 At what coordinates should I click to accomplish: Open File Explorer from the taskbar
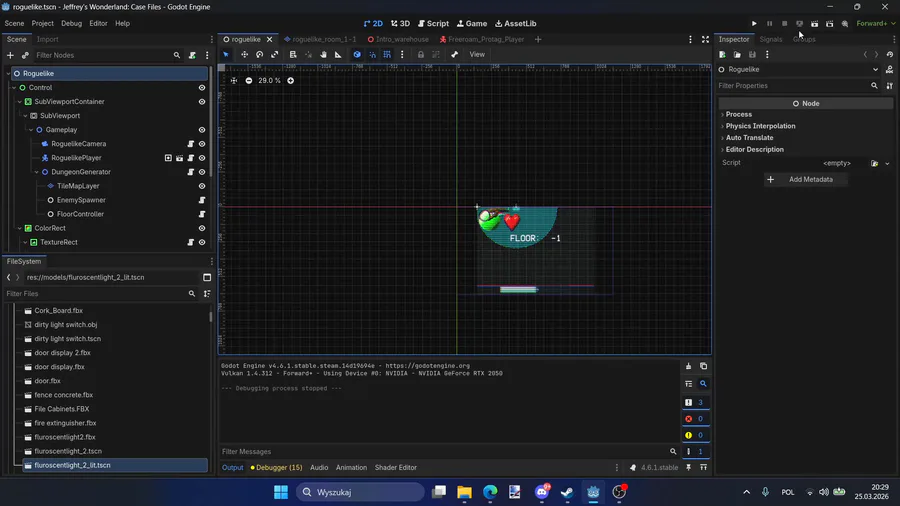tap(464, 492)
